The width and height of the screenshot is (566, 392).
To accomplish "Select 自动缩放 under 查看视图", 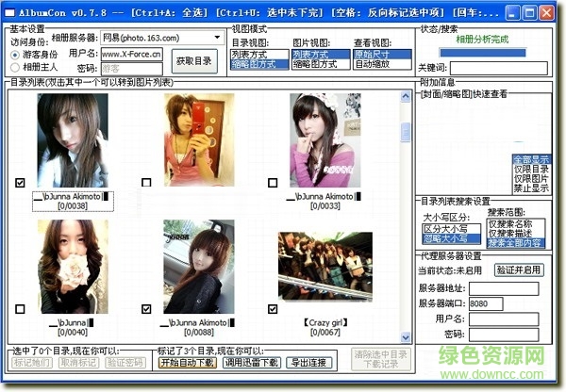I will 382,64.
